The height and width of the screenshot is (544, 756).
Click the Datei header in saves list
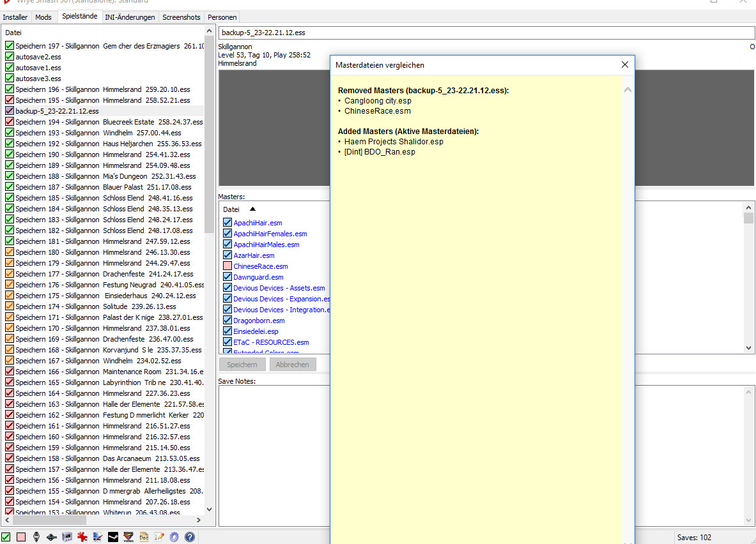pos(13,32)
